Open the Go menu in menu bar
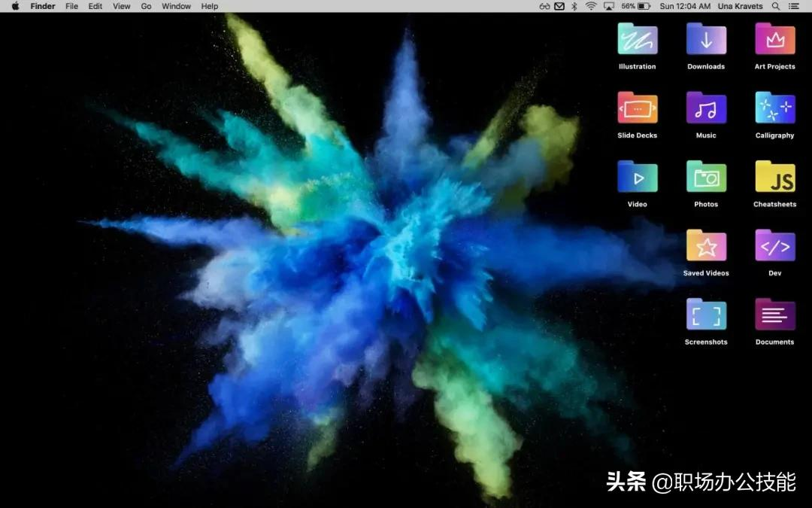 [x=146, y=6]
